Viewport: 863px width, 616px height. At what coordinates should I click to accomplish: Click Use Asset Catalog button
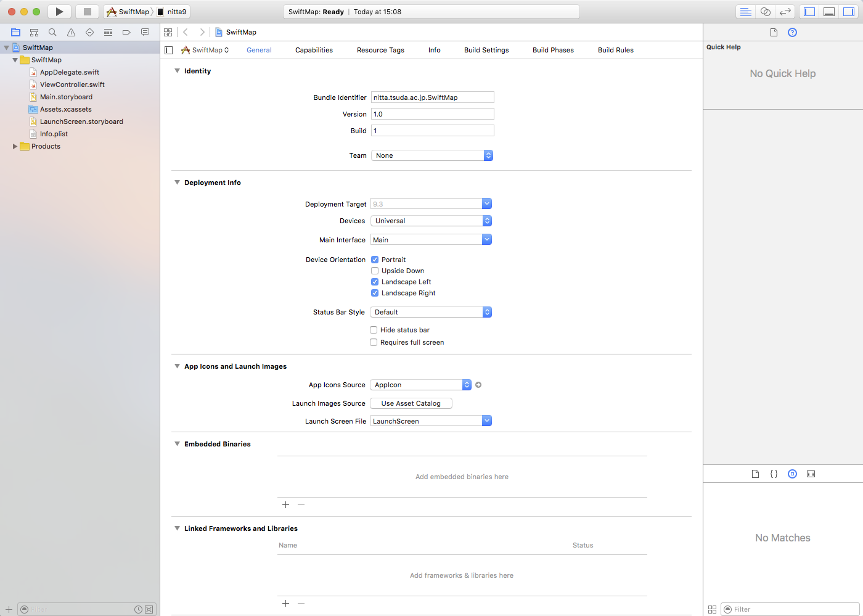click(x=411, y=403)
